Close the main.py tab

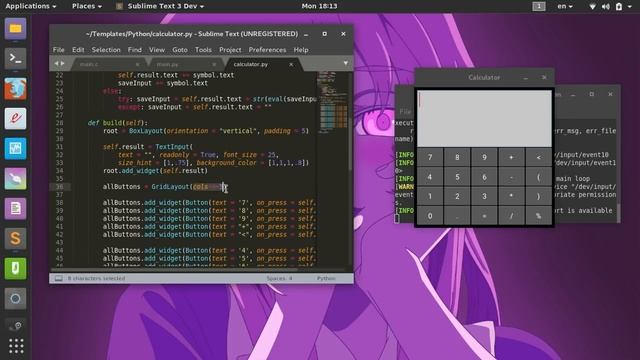click(x=214, y=64)
